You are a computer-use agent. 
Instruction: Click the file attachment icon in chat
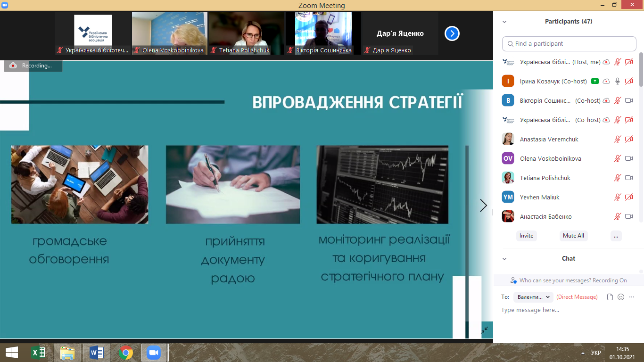pos(610,297)
